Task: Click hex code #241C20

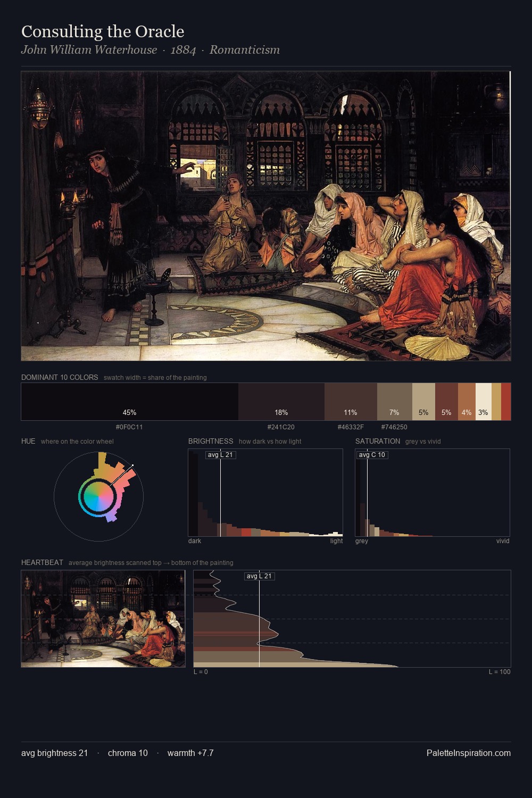Action: [x=281, y=427]
